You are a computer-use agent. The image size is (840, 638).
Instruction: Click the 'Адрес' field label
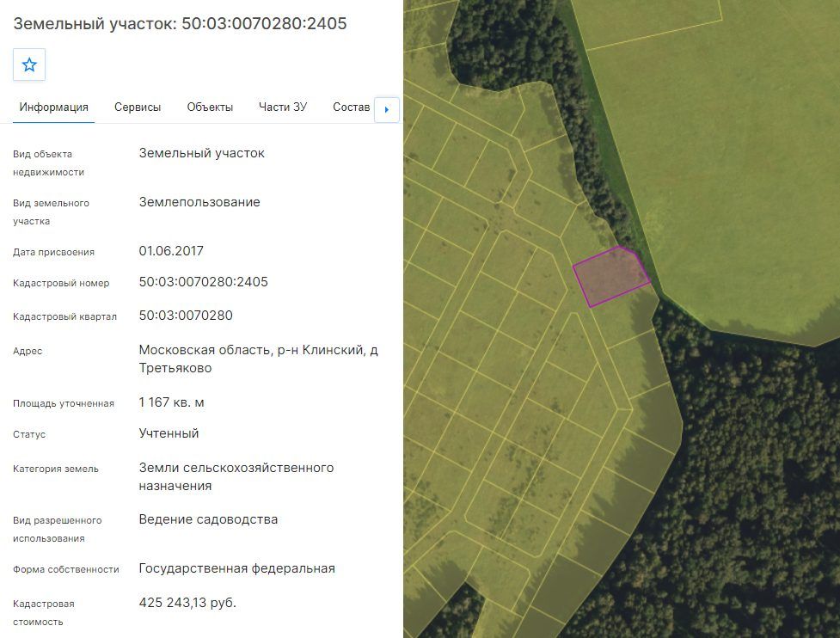tap(28, 351)
